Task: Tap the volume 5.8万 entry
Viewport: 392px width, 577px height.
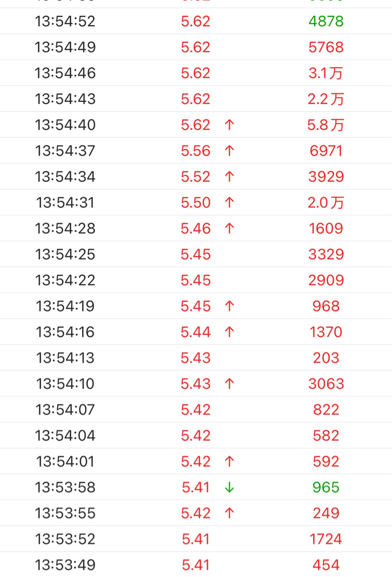Action: pyautogui.click(x=326, y=125)
